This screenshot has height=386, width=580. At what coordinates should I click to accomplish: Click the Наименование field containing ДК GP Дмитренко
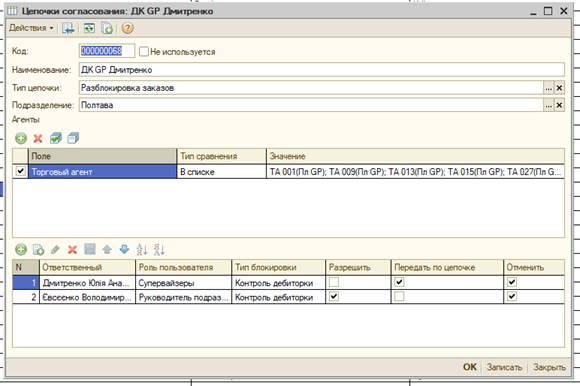tap(322, 70)
